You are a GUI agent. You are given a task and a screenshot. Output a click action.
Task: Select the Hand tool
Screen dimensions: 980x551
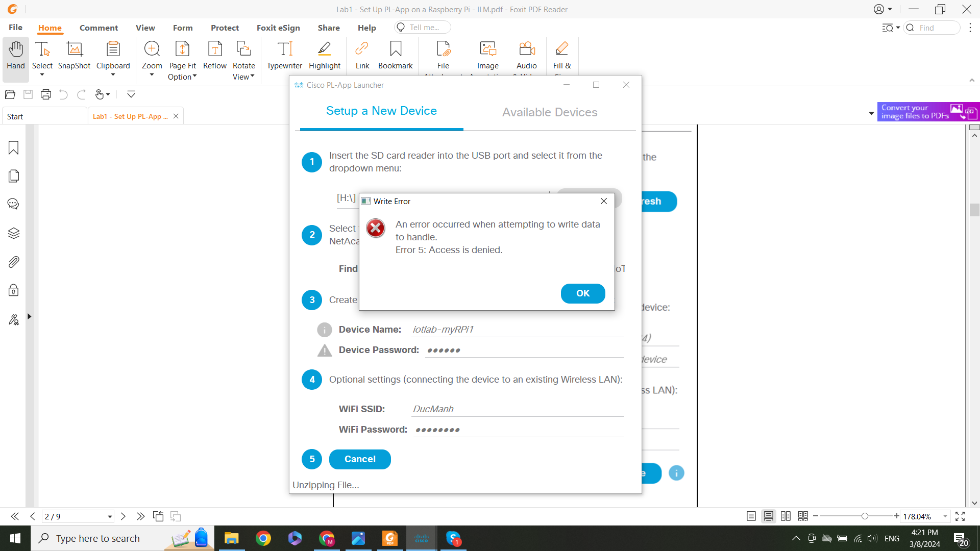pyautogui.click(x=15, y=56)
